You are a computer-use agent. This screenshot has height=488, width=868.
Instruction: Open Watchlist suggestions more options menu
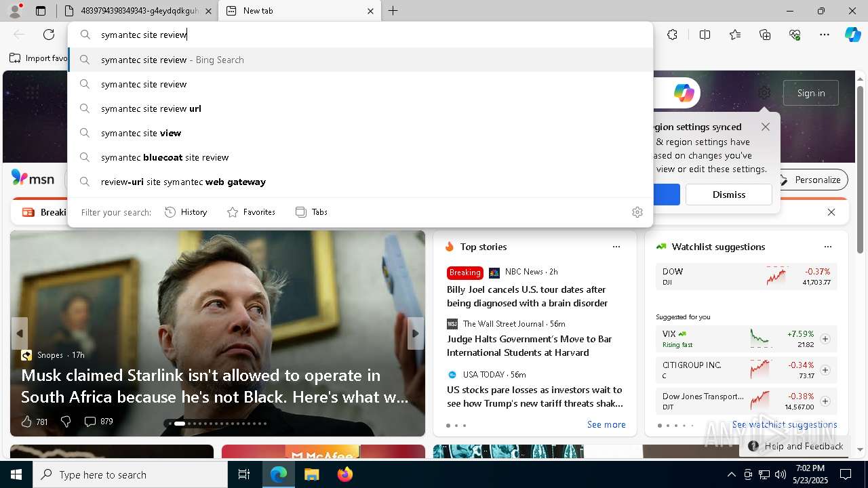pos(827,247)
